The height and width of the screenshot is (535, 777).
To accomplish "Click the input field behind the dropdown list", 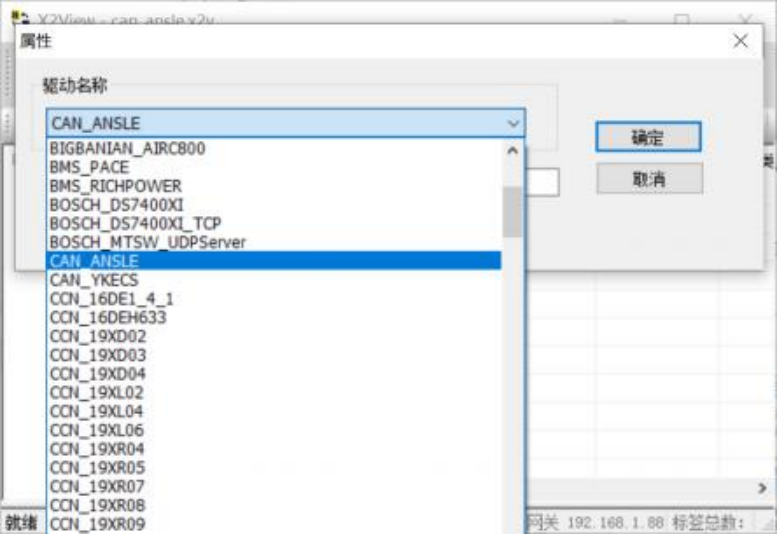I will tap(542, 182).
